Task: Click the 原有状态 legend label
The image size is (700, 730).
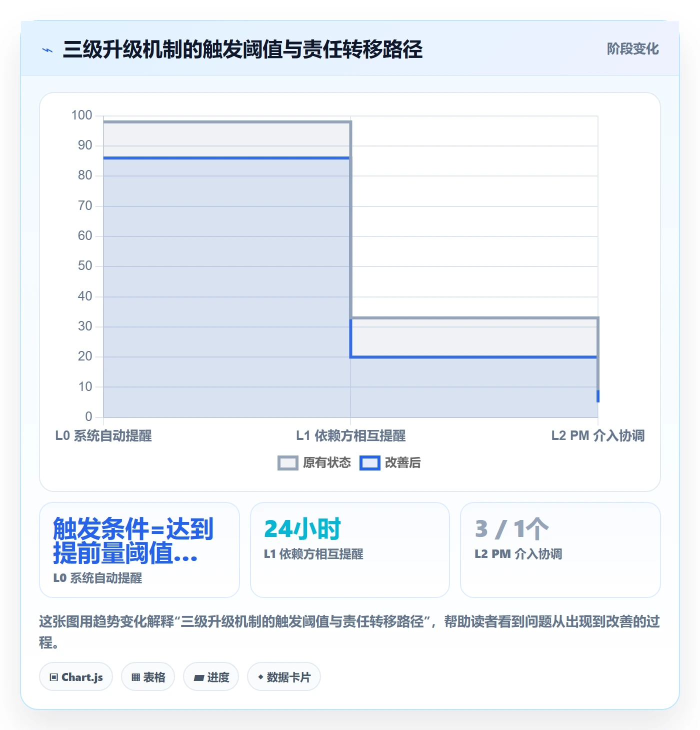Action: (327, 463)
